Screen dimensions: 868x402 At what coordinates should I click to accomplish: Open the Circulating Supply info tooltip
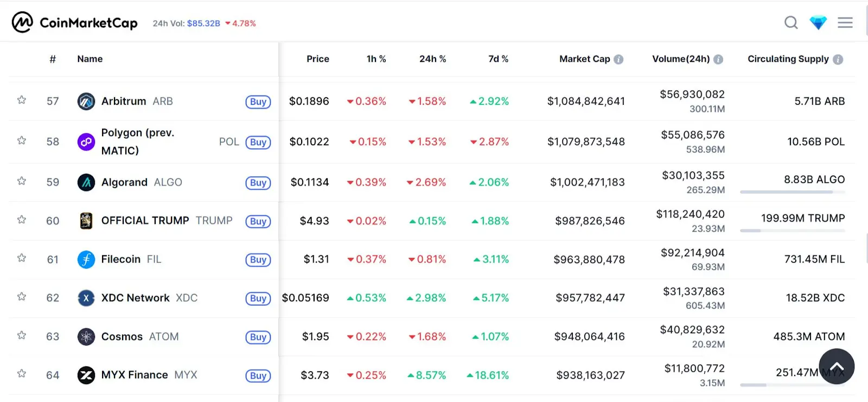tap(837, 59)
